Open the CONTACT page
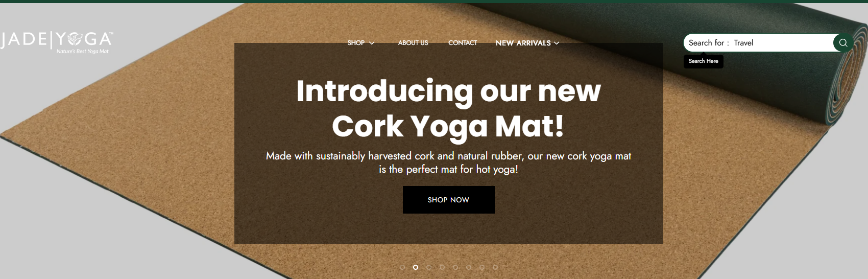868x279 pixels. [463, 43]
